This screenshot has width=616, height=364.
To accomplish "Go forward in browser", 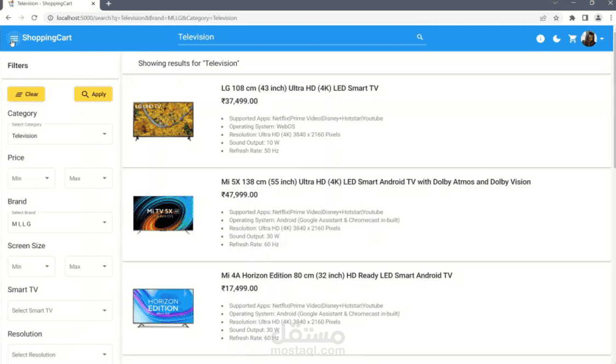I will coord(21,18).
